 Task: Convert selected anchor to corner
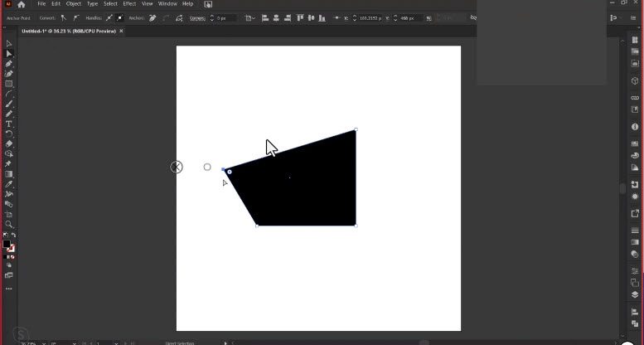64,17
